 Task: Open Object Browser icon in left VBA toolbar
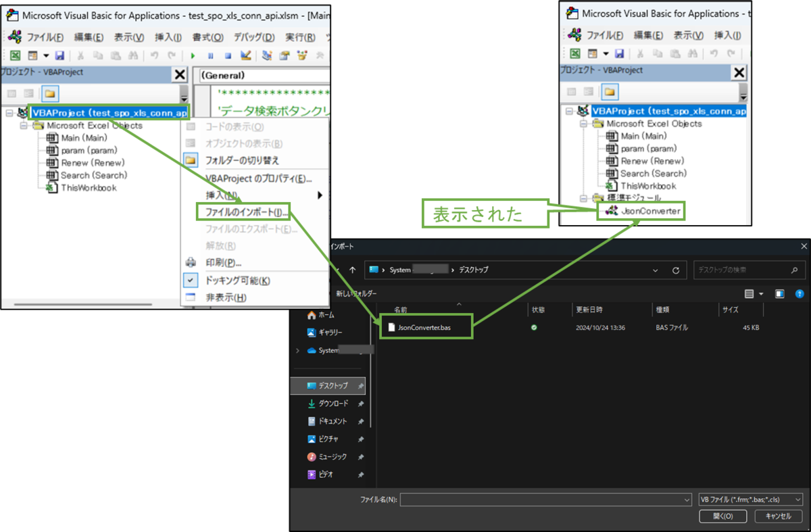302,55
